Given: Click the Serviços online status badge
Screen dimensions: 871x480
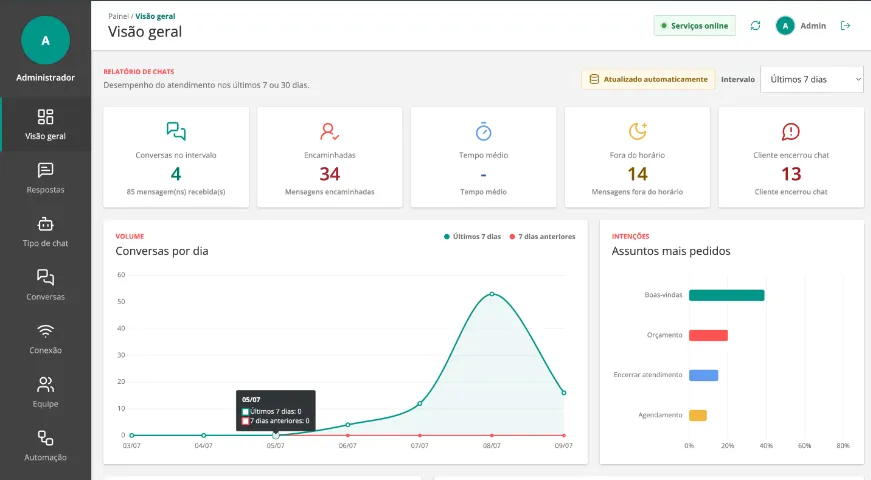Looking at the screenshot, I should [x=694, y=26].
